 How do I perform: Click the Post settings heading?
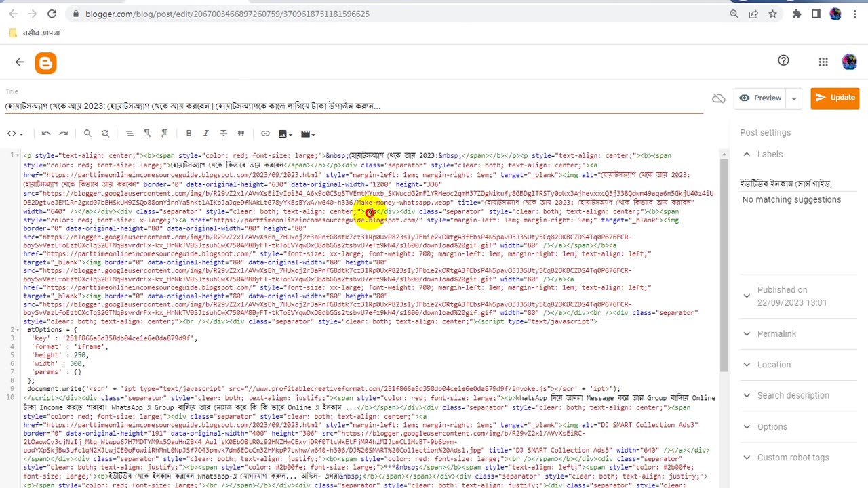point(765,132)
